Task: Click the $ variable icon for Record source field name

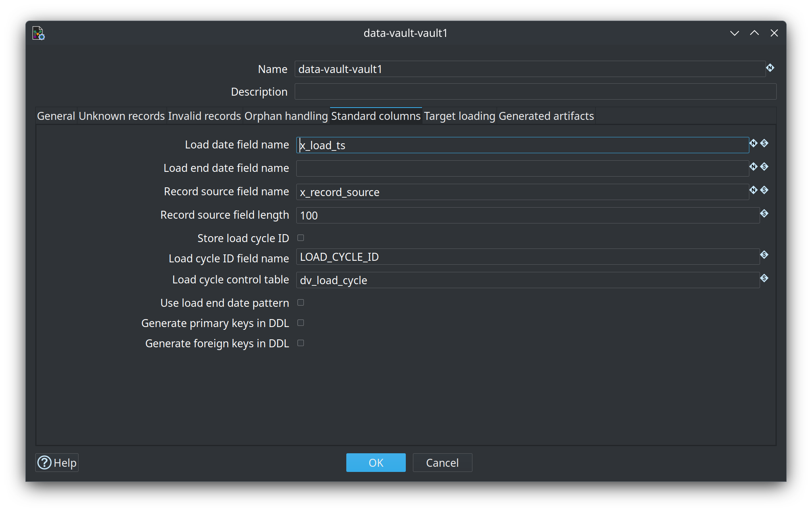Action: (764, 190)
